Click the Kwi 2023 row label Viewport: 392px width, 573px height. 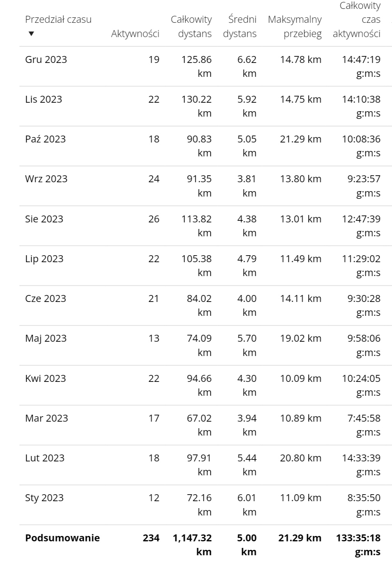(x=46, y=378)
